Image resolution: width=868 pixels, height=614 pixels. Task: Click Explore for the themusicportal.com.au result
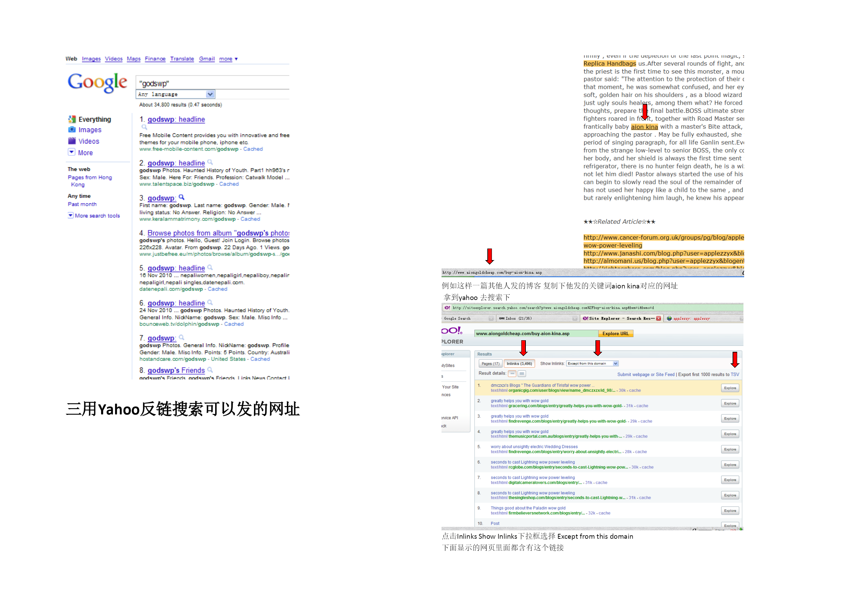click(730, 434)
